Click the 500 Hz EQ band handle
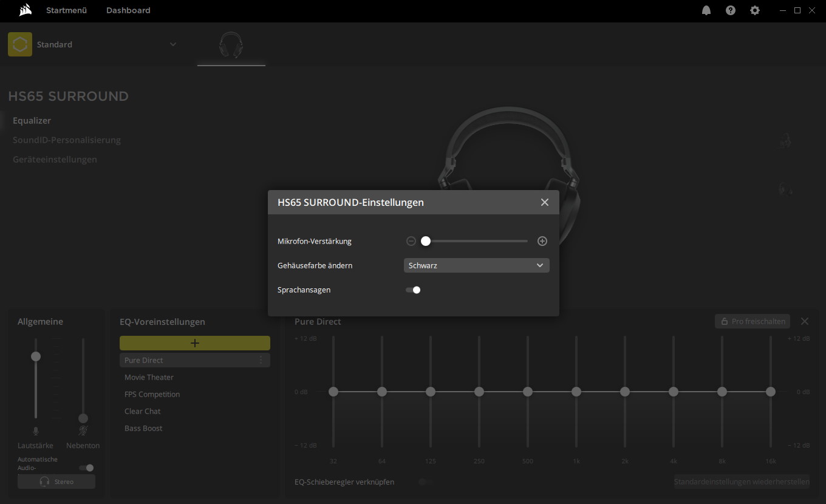826x504 pixels. coord(528,392)
